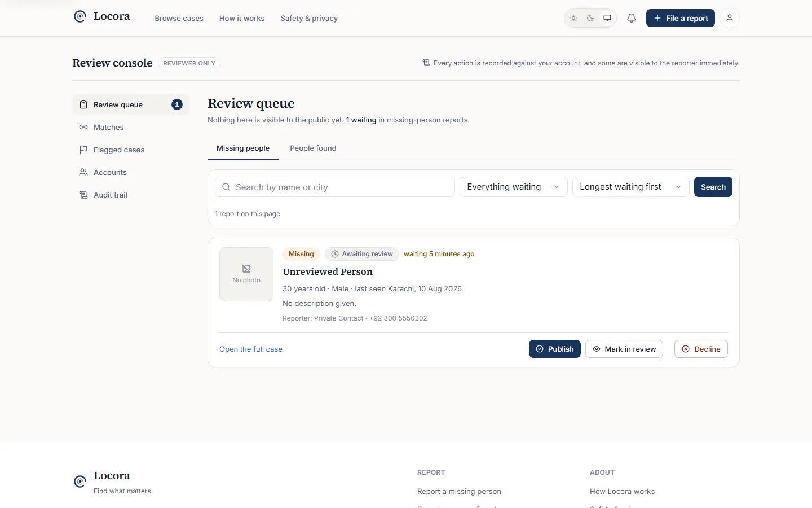
Task: Open Audit trail in sidebar
Action: pos(131,195)
